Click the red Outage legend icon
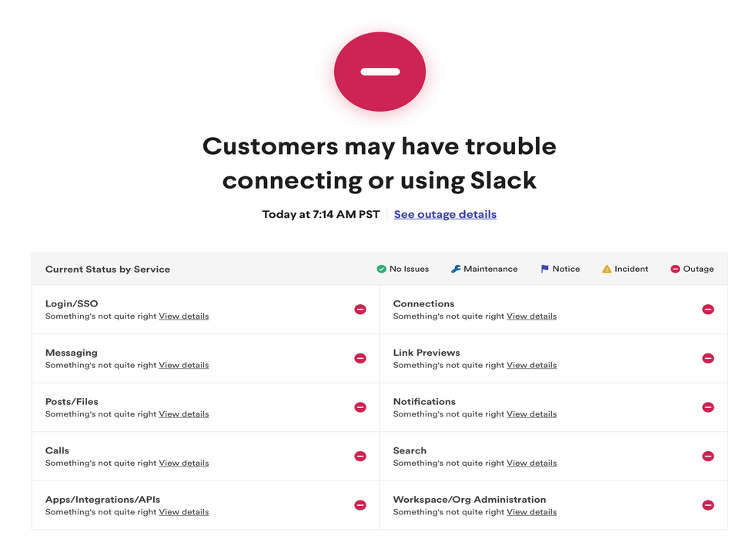756x559 pixels. pos(675,269)
